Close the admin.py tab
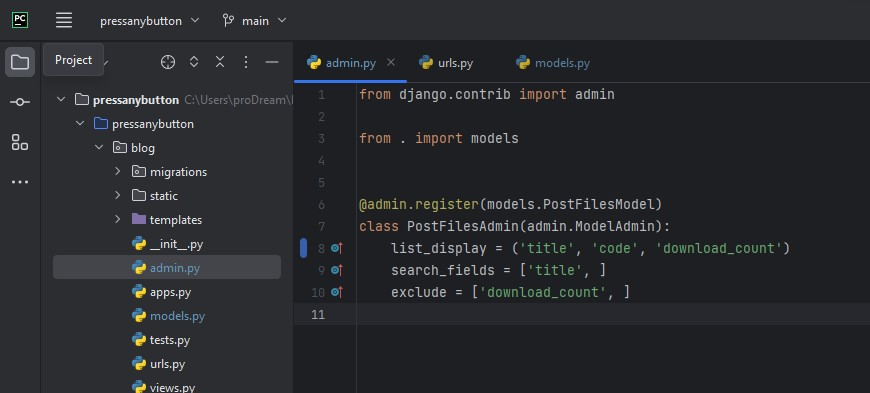 click(391, 62)
